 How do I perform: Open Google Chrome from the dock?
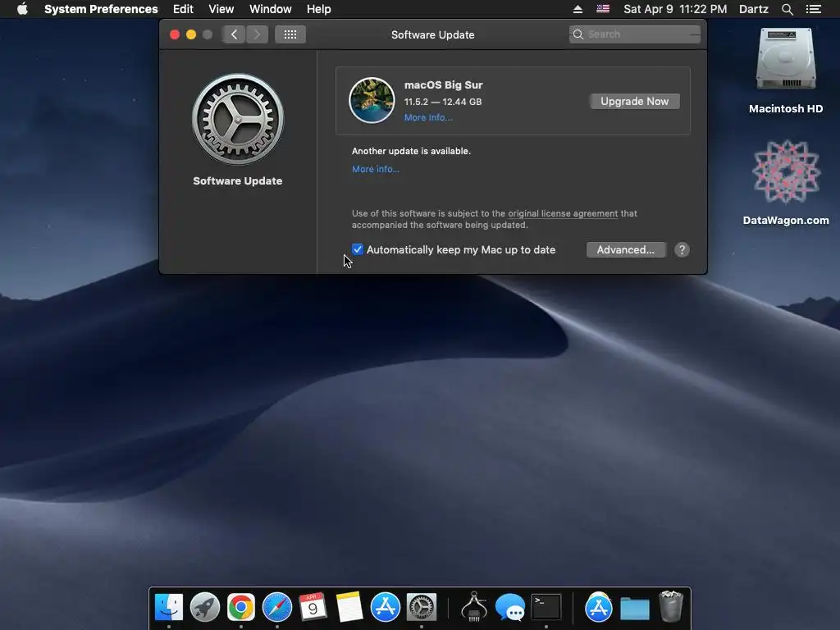(x=241, y=607)
